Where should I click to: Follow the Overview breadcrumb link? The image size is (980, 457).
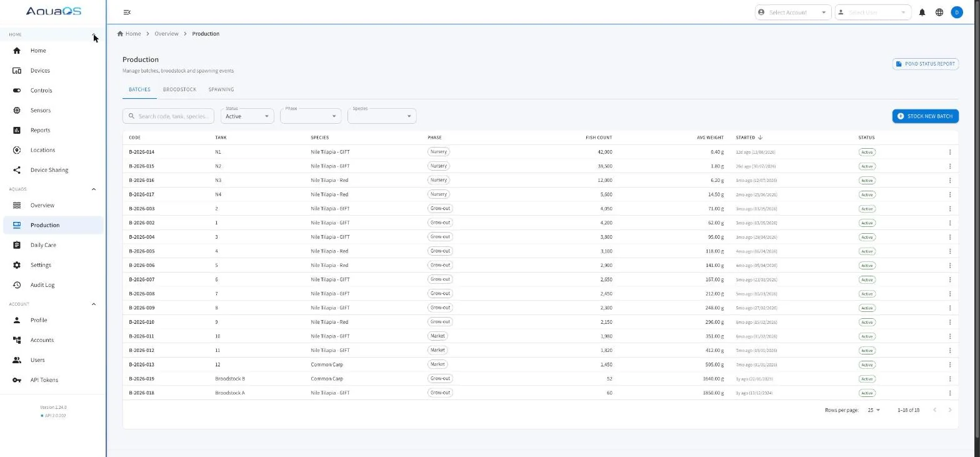click(166, 34)
